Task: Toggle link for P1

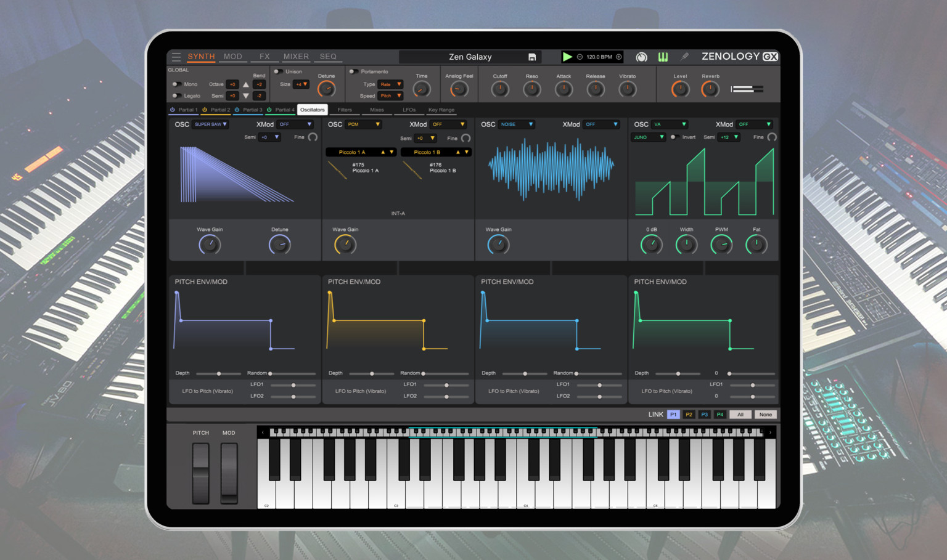Action: [673, 415]
